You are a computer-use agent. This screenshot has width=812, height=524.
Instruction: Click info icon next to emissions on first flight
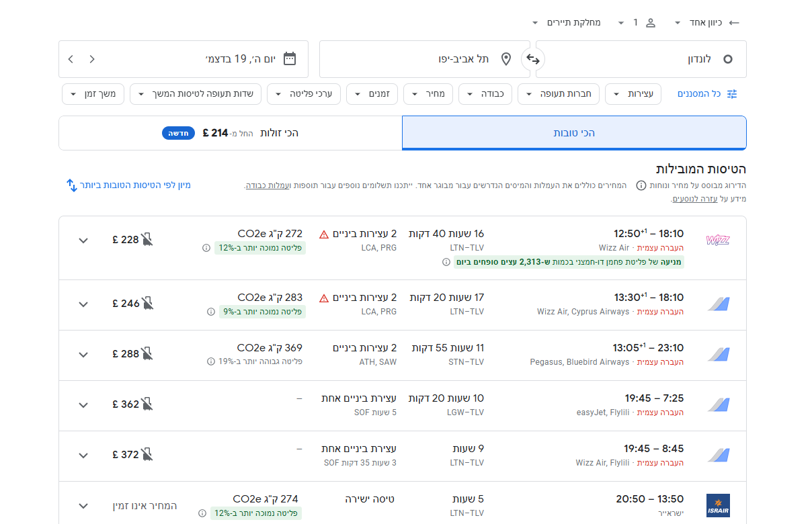[206, 248]
